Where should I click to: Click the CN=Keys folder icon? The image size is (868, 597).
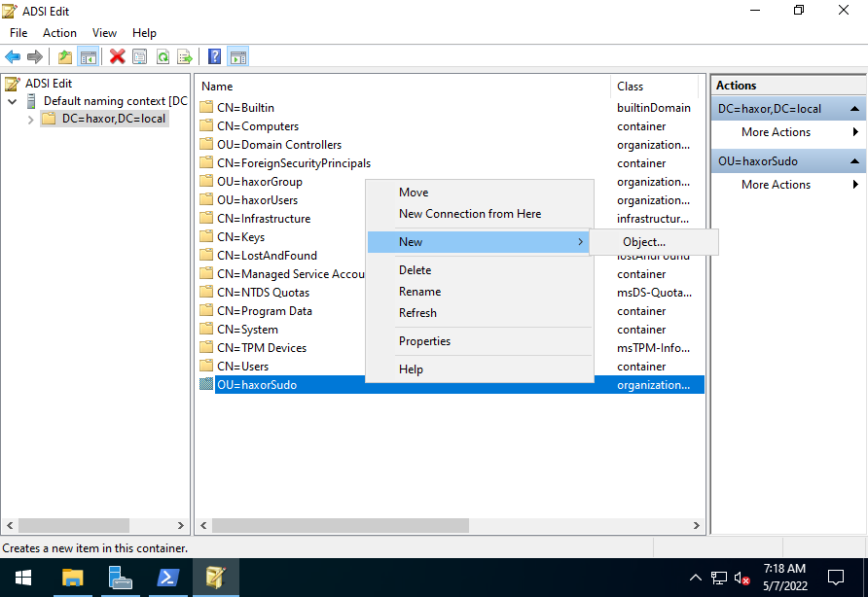pos(206,236)
